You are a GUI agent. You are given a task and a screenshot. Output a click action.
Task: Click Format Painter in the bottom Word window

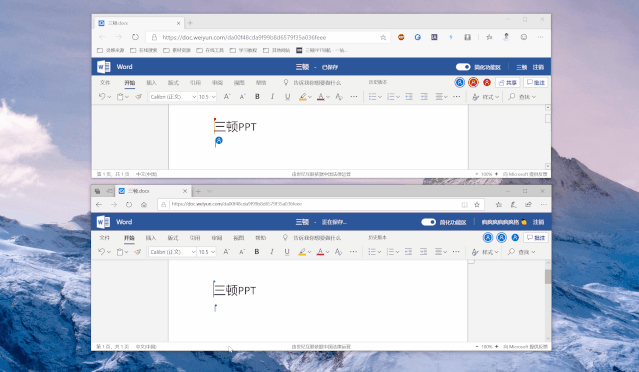click(x=138, y=252)
